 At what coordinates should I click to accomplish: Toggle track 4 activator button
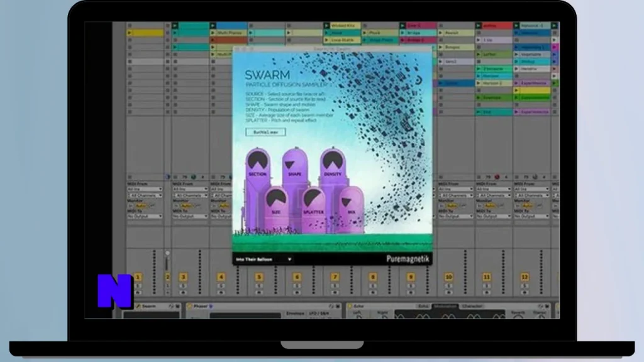click(x=221, y=277)
